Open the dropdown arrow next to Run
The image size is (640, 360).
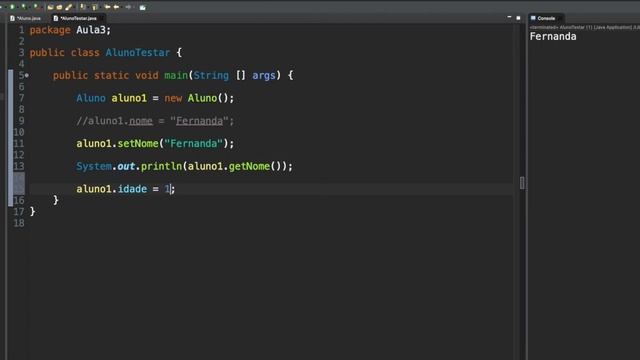click(30, 7)
